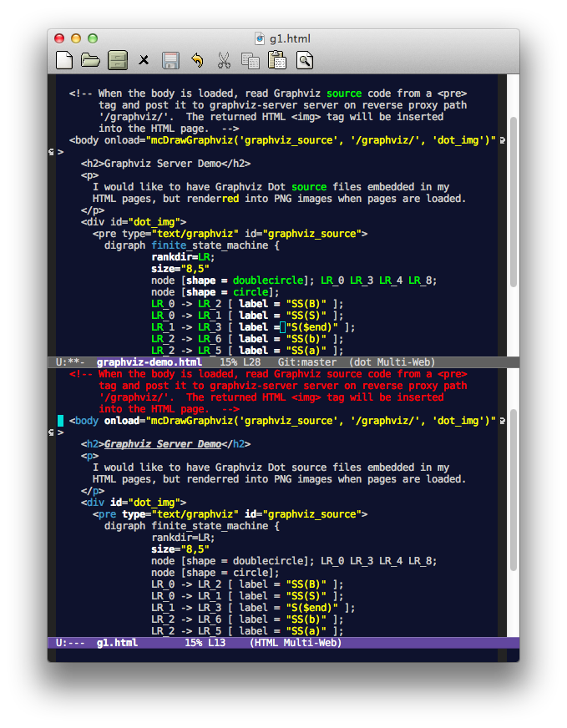The image size is (567, 728).
Task: Click "SS(B)" label in lower pane
Action: pyautogui.click(x=306, y=584)
